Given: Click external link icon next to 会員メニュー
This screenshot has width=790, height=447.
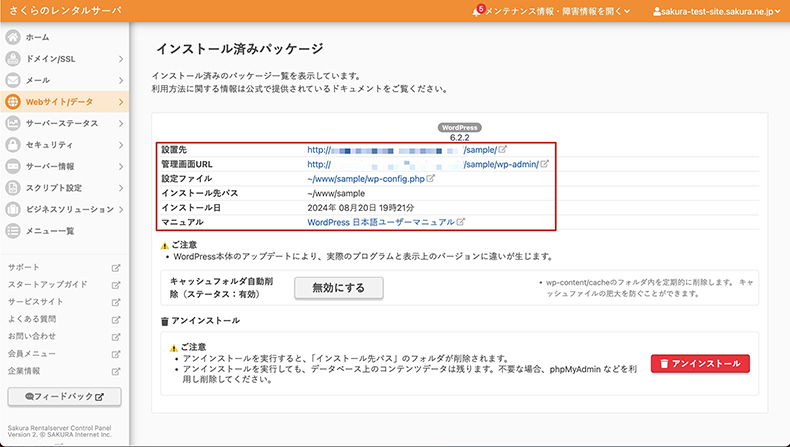Looking at the screenshot, I should click(116, 354).
